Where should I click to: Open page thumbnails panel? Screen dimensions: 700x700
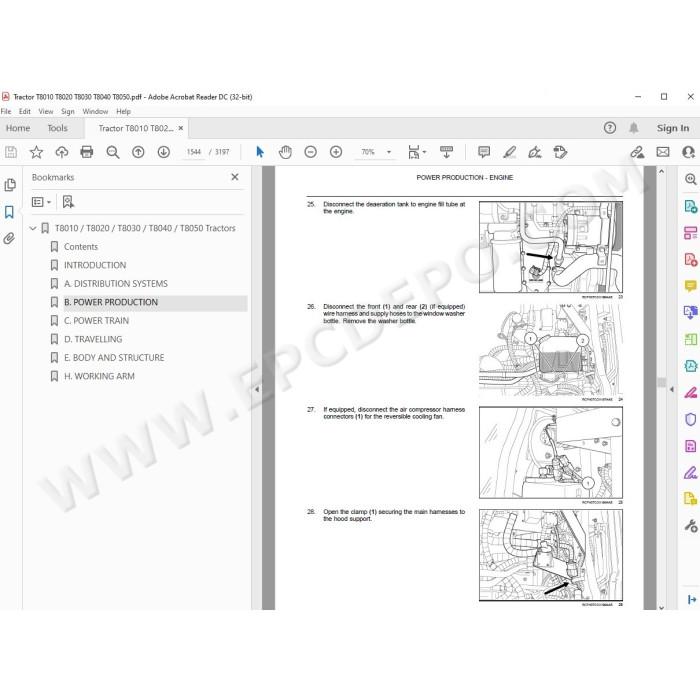pyautogui.click(x=10, y=185)
